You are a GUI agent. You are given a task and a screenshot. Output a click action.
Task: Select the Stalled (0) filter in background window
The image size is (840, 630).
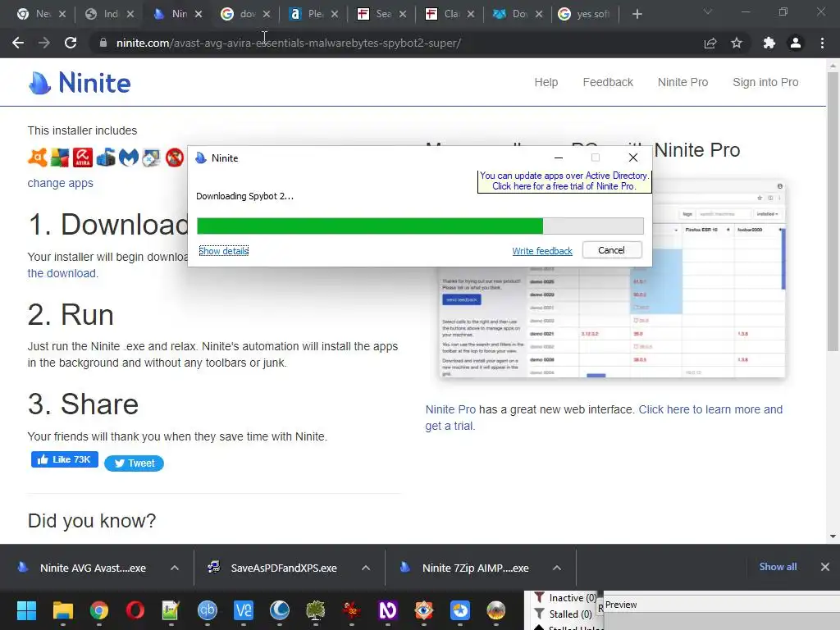point(563,614)
